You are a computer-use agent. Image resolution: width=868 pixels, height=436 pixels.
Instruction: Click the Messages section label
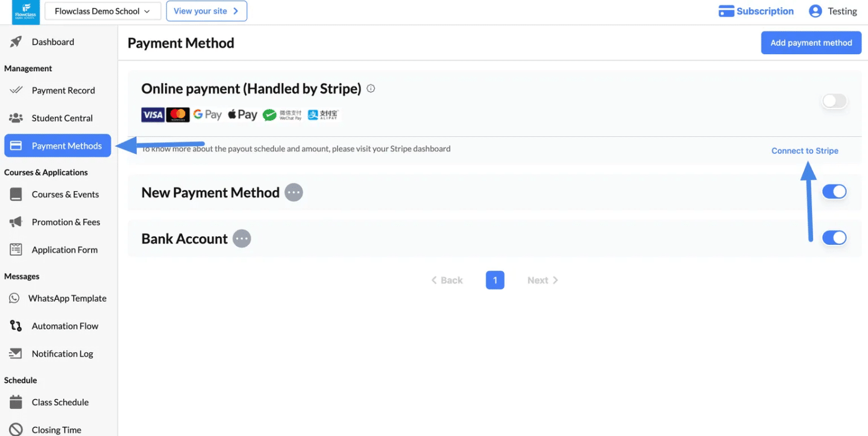[x=22, y=276]
